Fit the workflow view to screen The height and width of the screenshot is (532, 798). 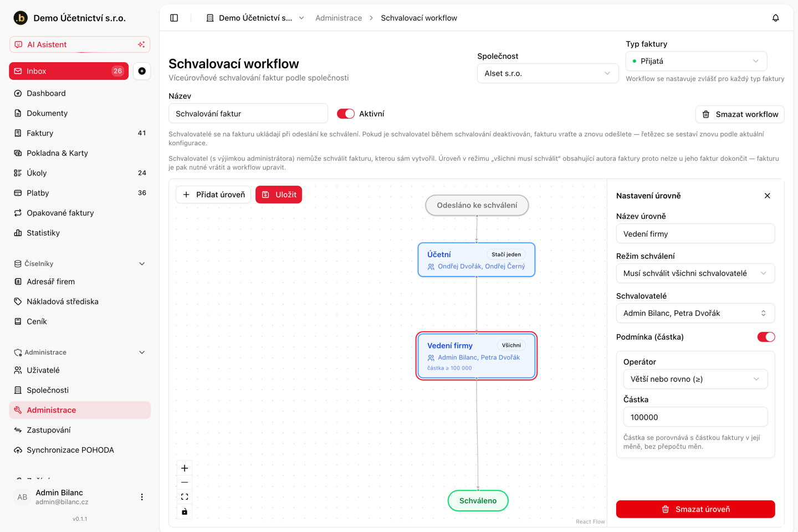click(185, 497)
